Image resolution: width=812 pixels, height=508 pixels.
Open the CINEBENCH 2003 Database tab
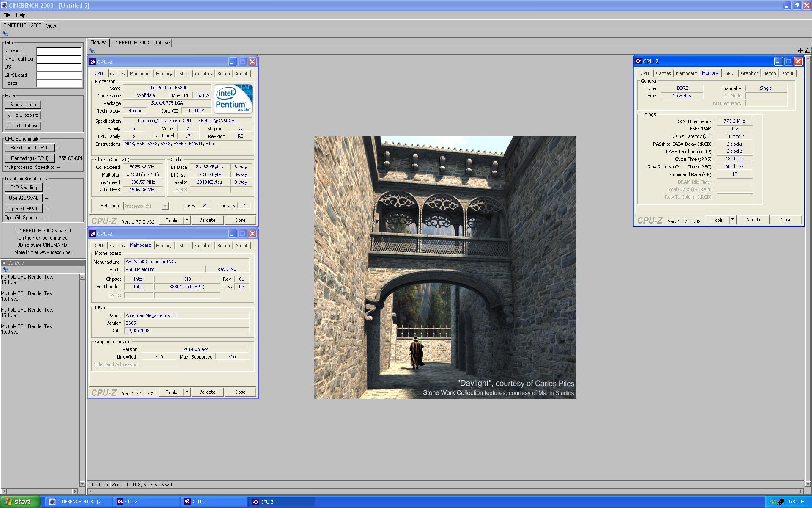[140, 43]
